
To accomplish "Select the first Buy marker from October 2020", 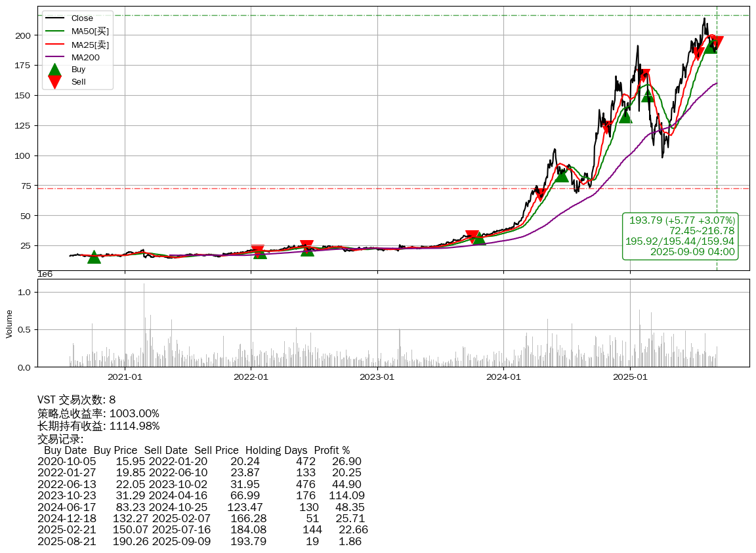I will (x=94, y=256).
